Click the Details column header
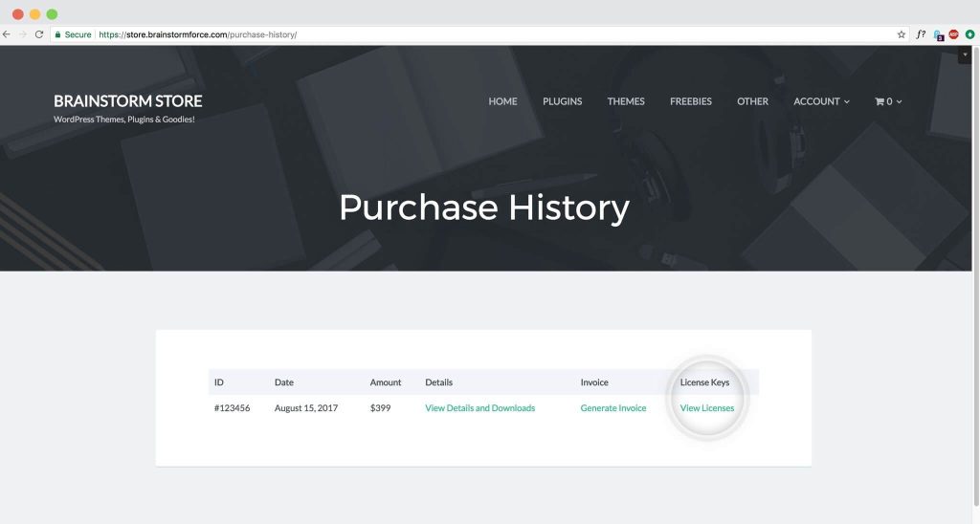Viewport: 980px width, 524px height. 438,382
